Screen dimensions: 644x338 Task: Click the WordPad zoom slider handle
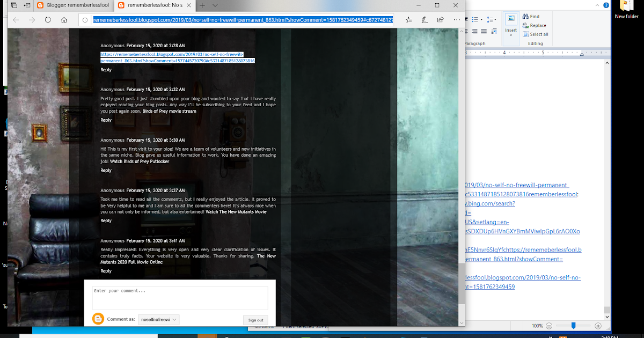(x=574, y=326)
